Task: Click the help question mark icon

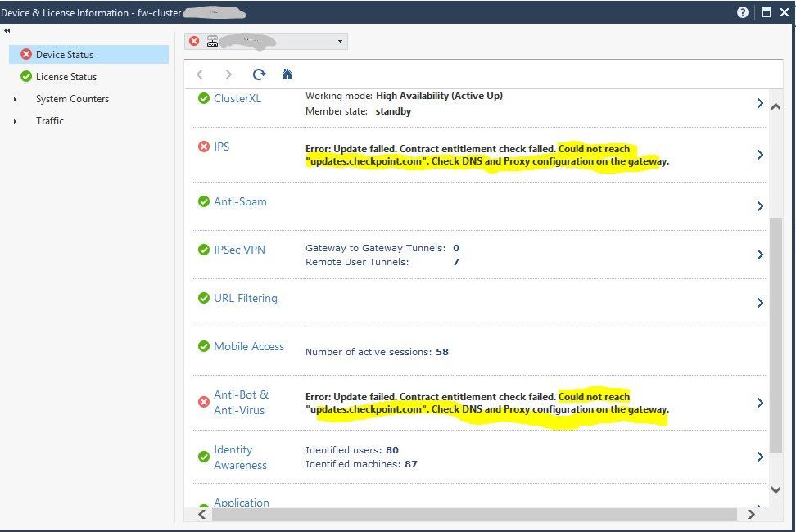Action: coord(743,12)
